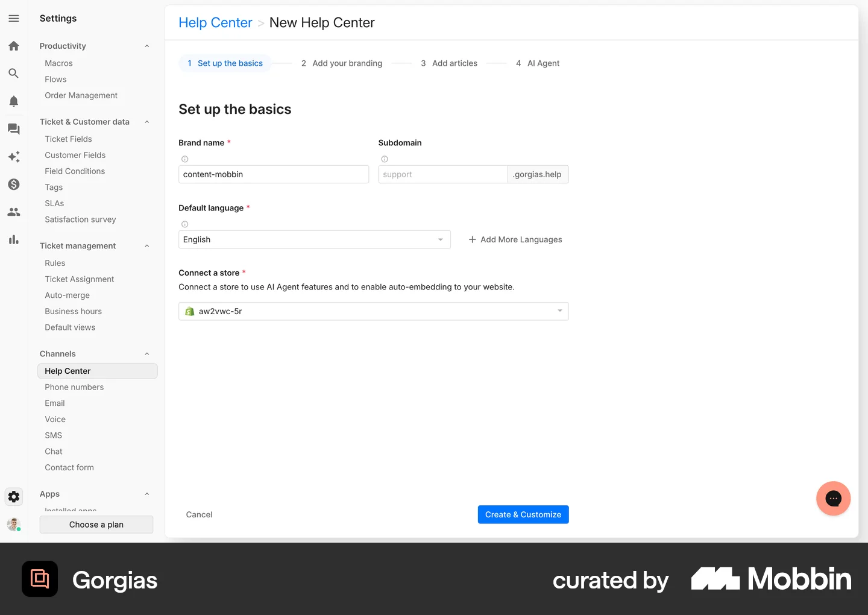
Task: Open the hamburger menu icon
Action: [14, 19]
